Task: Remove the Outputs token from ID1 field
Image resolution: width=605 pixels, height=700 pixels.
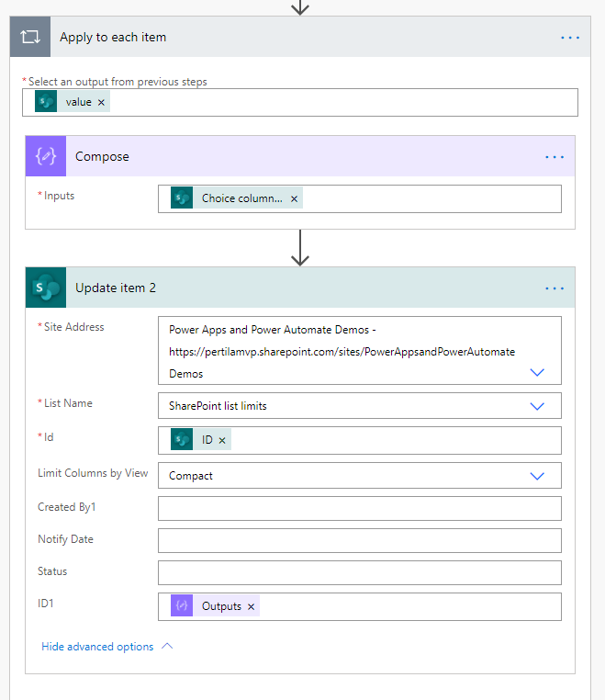Action: pos(251,607)
